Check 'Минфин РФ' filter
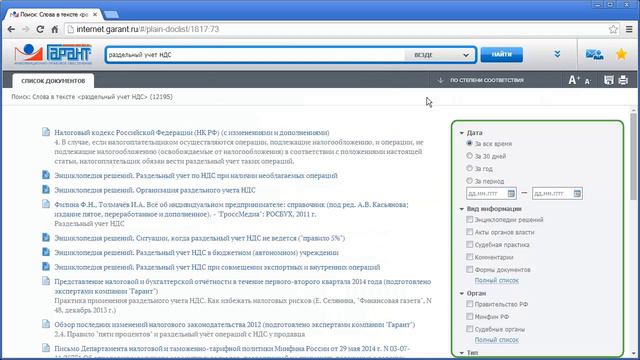The width and height of the screenshot is (640, 360). [x=469, y=316]
